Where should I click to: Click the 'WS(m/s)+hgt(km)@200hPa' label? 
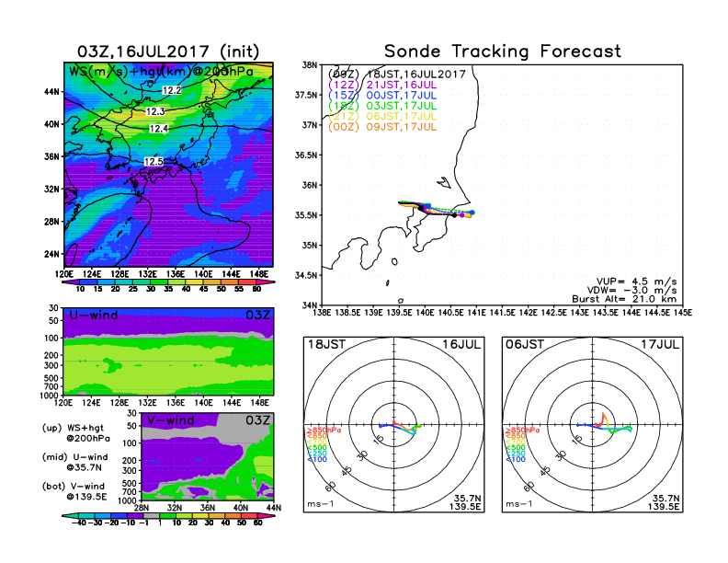tap(161, 72)
